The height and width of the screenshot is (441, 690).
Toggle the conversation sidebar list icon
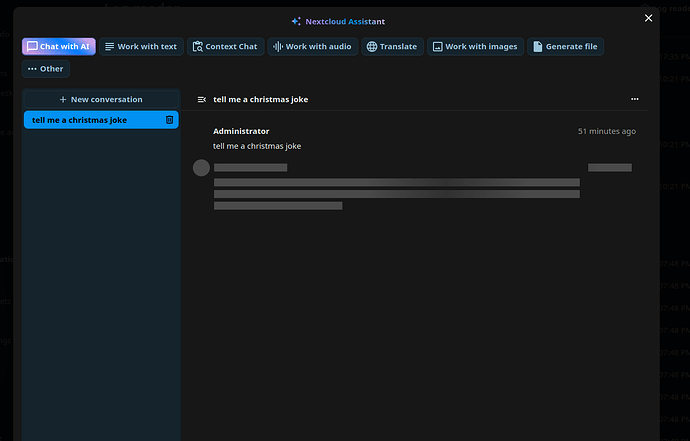point(202,99)
